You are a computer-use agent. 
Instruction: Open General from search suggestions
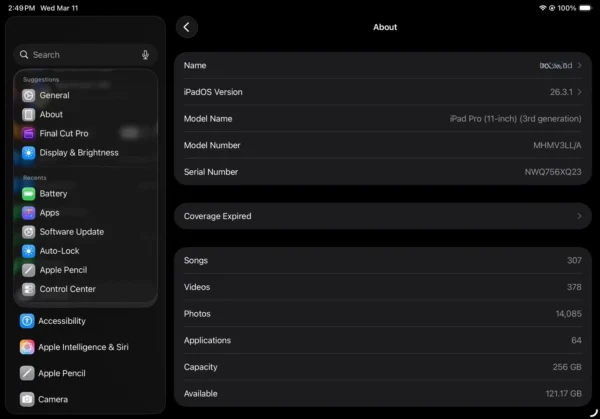click(x=54, y=96)
